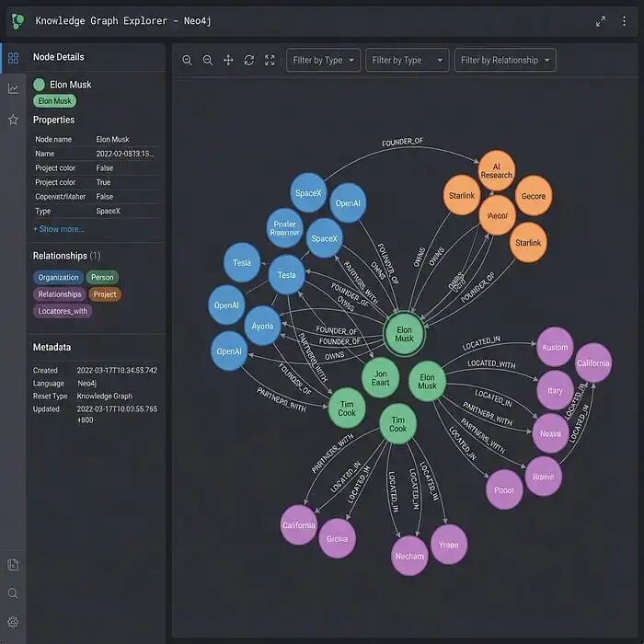This screenshot has width=644, height=644.
Task: Click the Show more properties link
Action: click(59, 229)
